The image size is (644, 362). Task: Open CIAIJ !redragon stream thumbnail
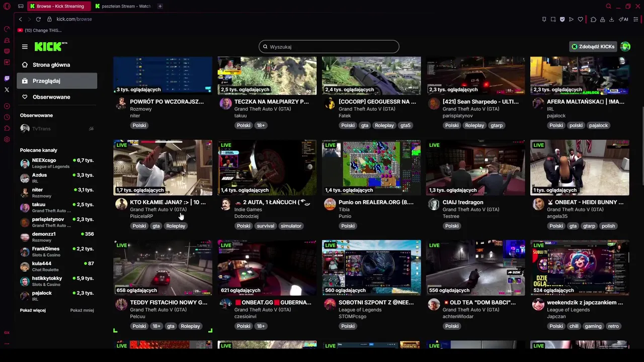click(475, 167)
